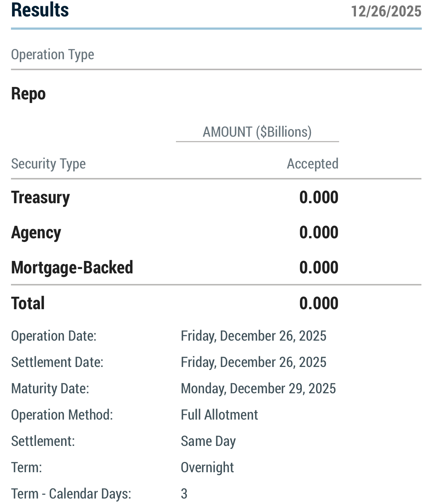Click the Total accepted amount value
Image resolution: width=428 pixels, height=504 pixels.
click(319, 303)
